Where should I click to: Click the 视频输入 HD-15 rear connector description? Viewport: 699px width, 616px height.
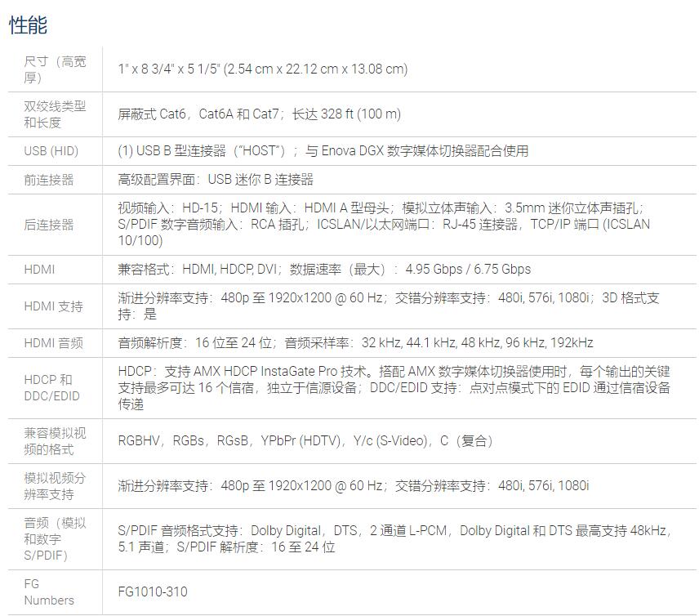384,225
